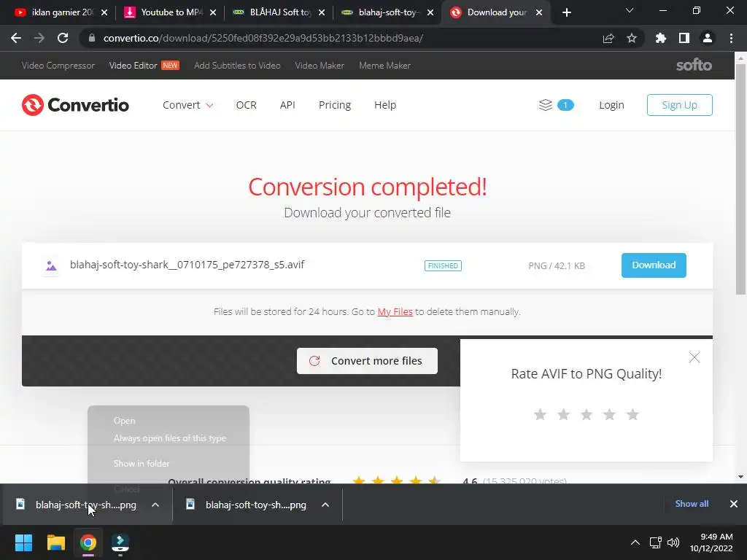The image size is (747, 560).
Task: Open Video Maker link
Action: 320,66
